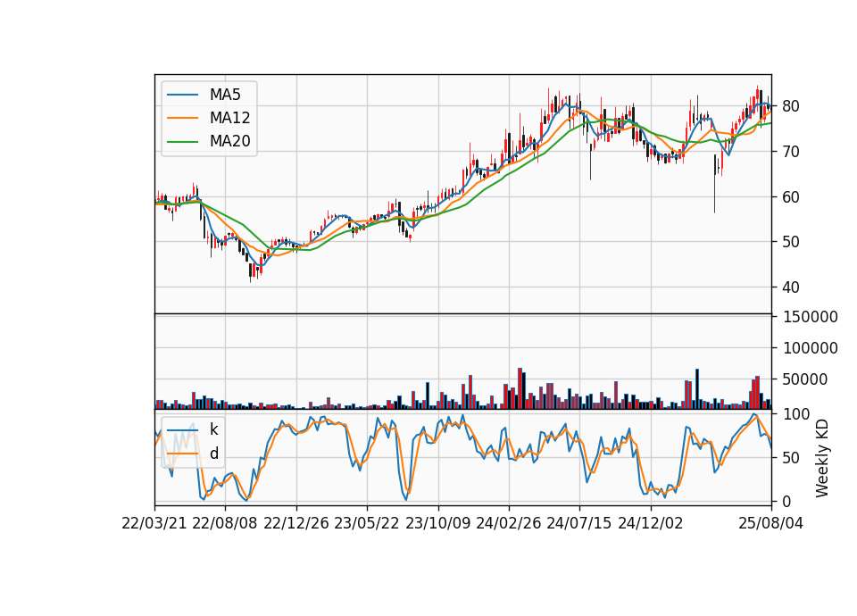Click the 23/05/22 date tick label

point(367,524)
